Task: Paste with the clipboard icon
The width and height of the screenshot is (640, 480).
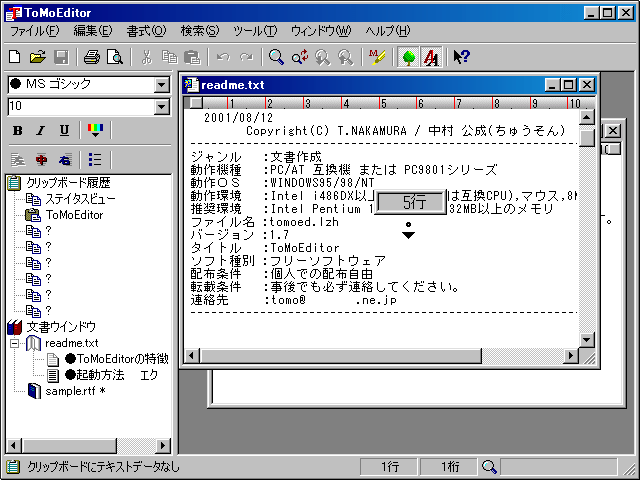Action: pos(192,57)
